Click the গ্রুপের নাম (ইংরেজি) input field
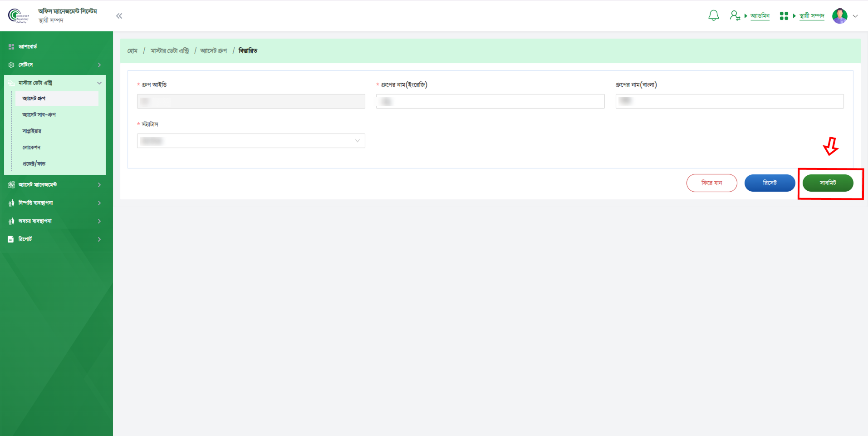This screenshot has height=436, width=868. tap(490, 101)
